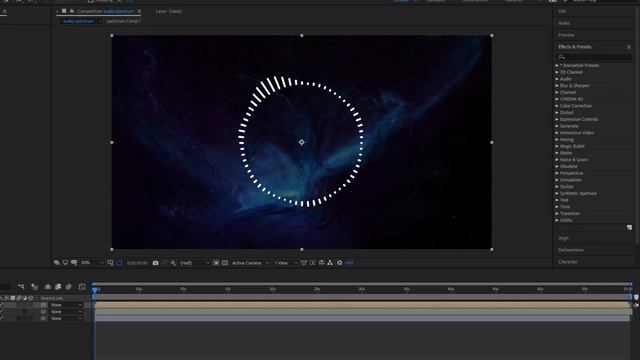
Task: Open the Info panel tab
Action: 562,11
